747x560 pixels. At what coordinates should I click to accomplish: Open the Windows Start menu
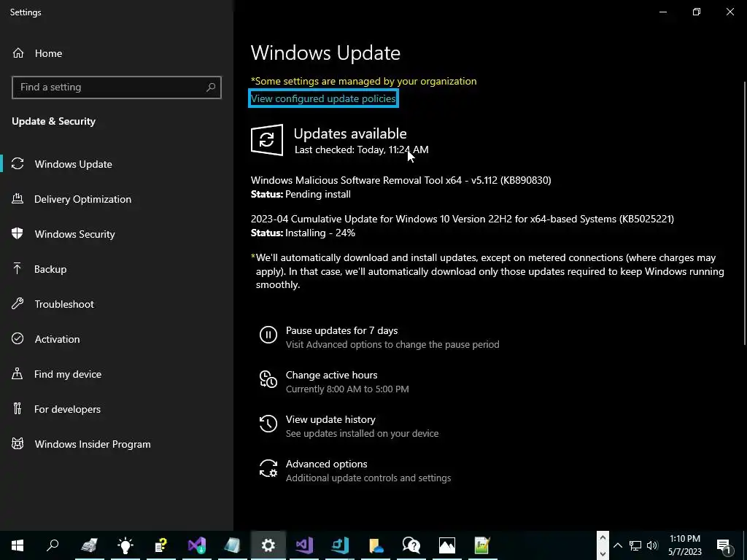pos(18,545)
